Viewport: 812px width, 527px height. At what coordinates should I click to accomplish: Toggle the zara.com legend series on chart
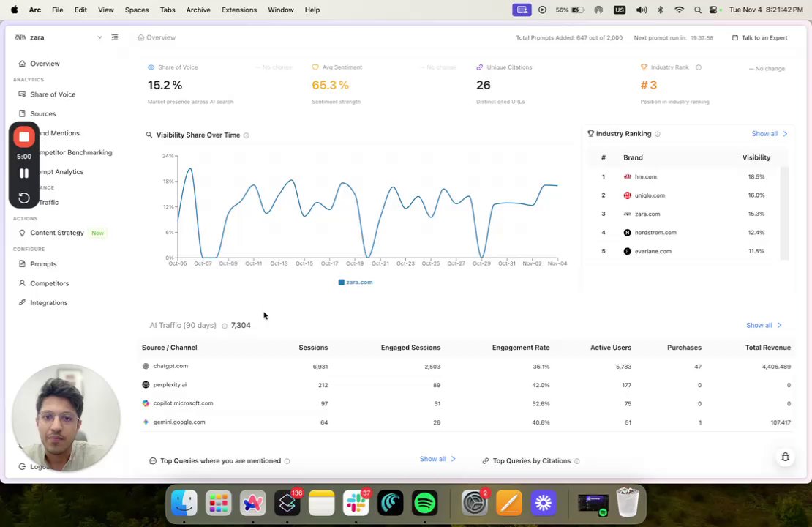point(356,283)
